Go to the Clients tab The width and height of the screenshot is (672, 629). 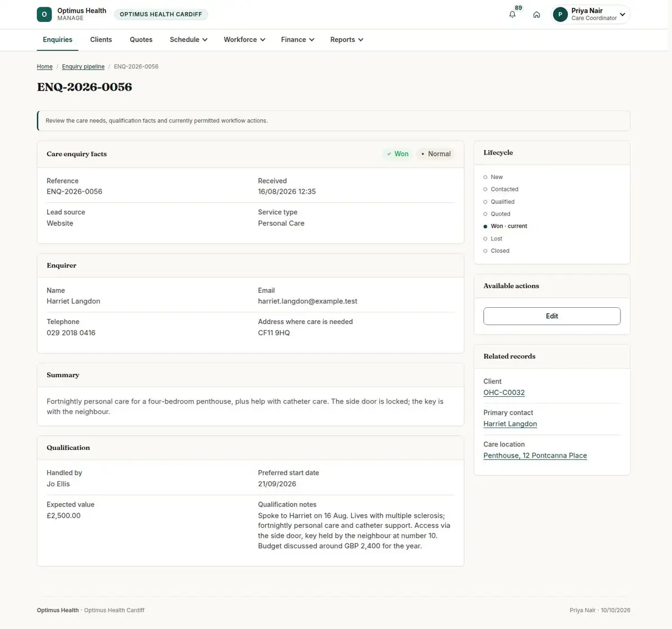[101, 40]
